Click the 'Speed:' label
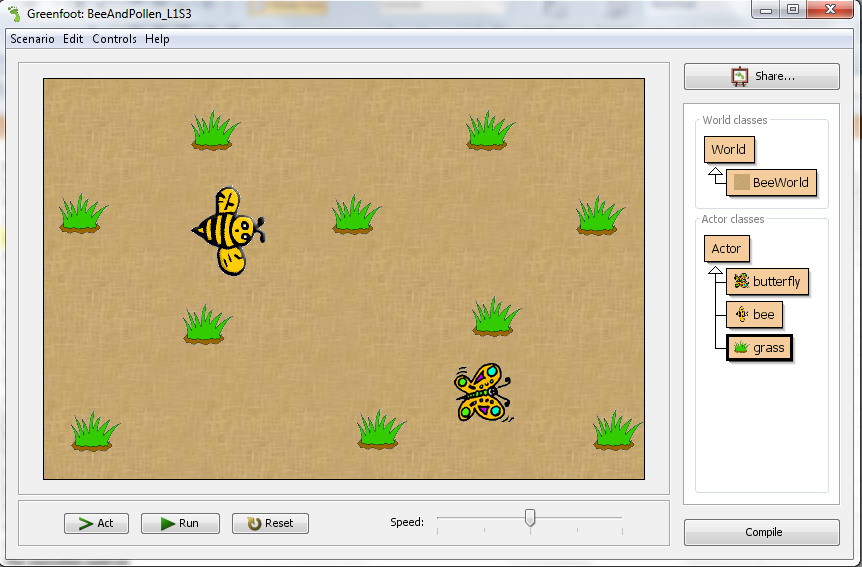This screenshot has width=862, height=567. 407,522
